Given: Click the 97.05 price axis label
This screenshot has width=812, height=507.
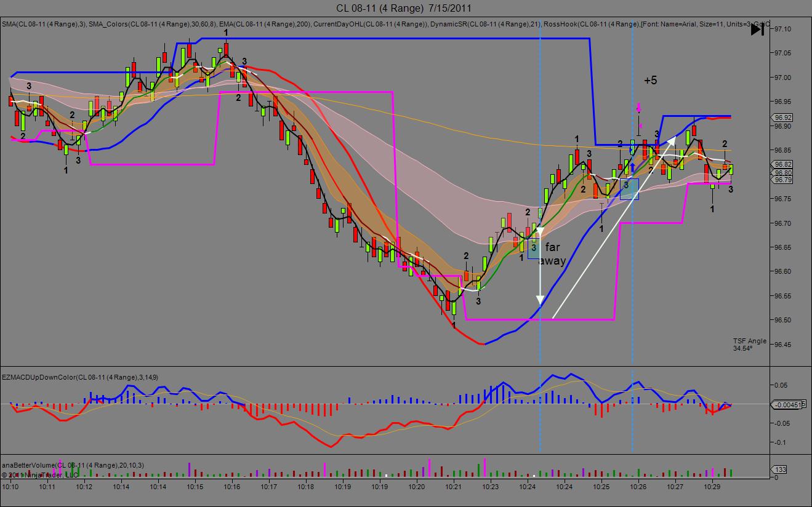Looking at the screenshot, I should click(x=784, y=53).
